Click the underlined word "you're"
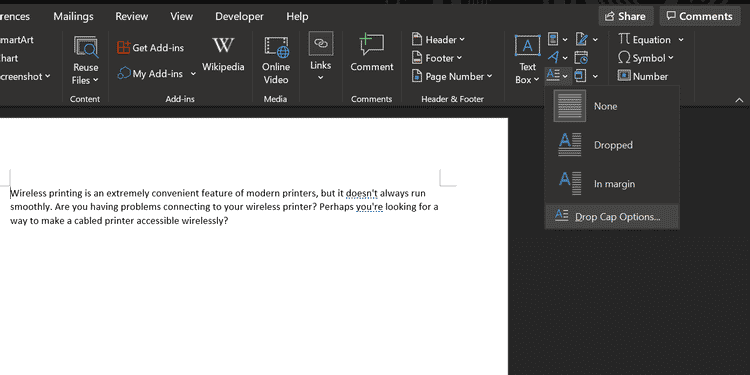The height and width of the screenshot is (375, 750). (369, 207)
